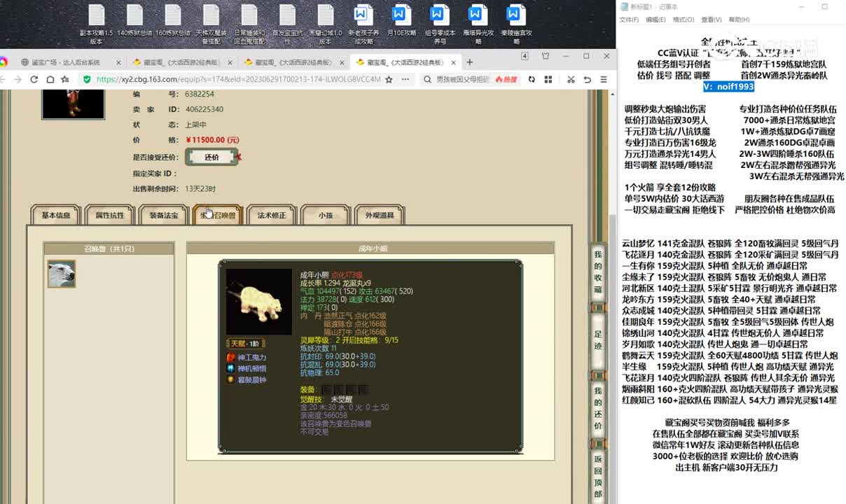The height and width of the screenshot is (504, 846).
Task: Select the 外观道具 tab
Action: [x=380, y=216]
